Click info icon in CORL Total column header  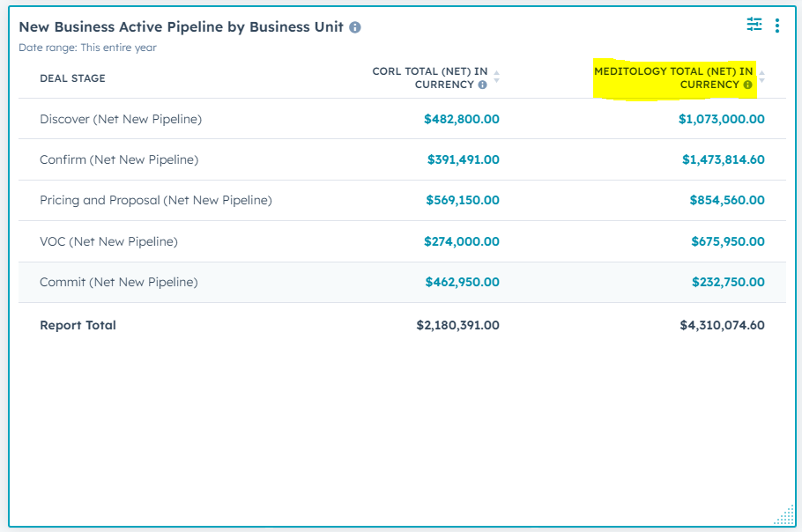pyautogui.click(x=482, y=85)
